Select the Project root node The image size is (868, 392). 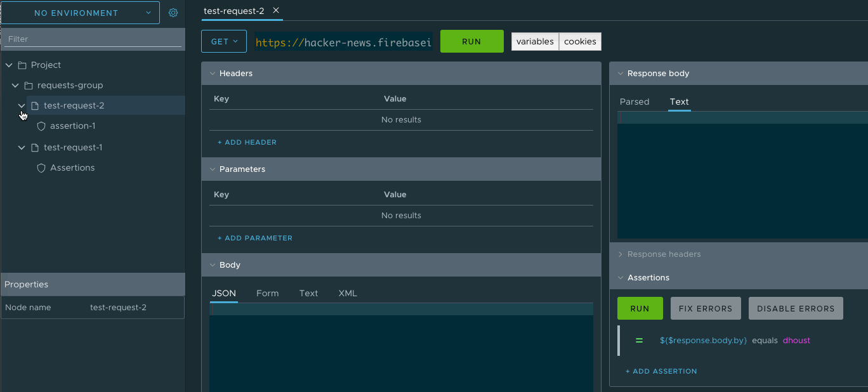pyautogui.click(x=46, y=65)
